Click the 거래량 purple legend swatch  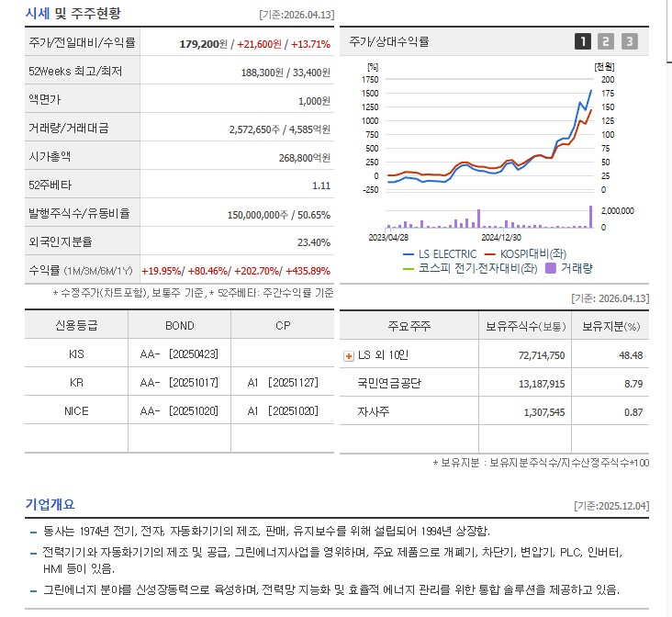[550, 268]
